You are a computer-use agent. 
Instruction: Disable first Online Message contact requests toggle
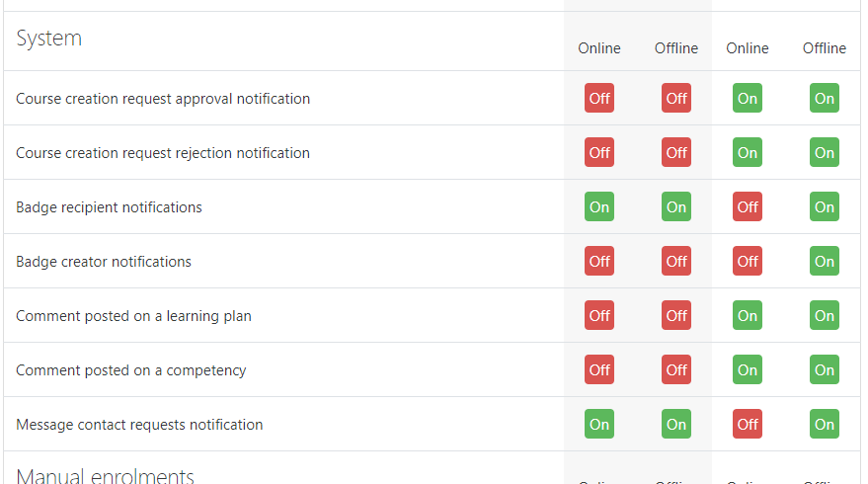click(x=599, y=424)
